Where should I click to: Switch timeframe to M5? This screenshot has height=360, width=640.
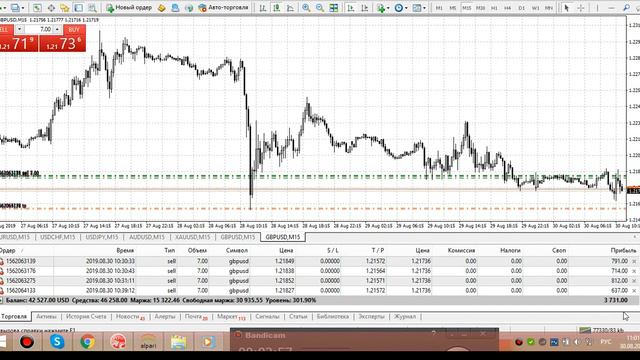coord(453,8)
